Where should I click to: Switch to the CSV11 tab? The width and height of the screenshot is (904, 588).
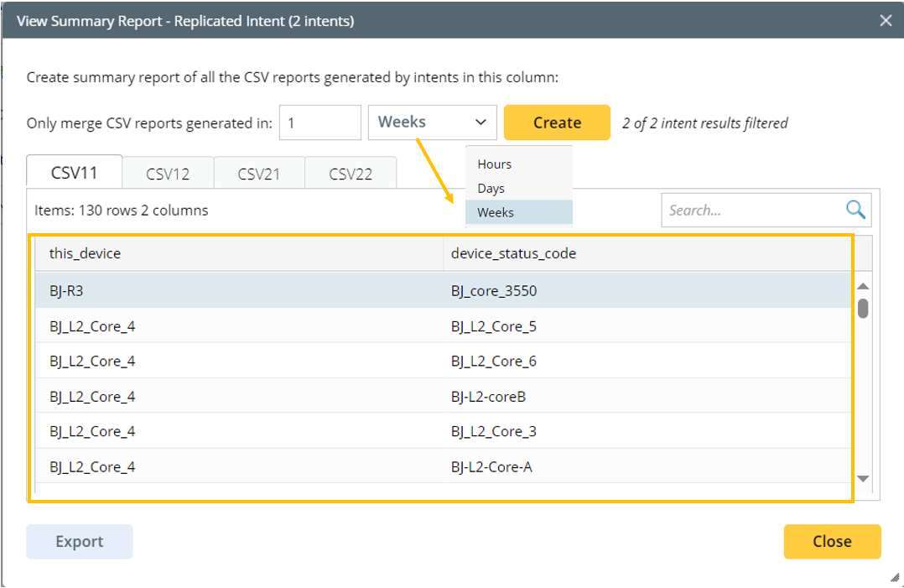tap(75, 173)
